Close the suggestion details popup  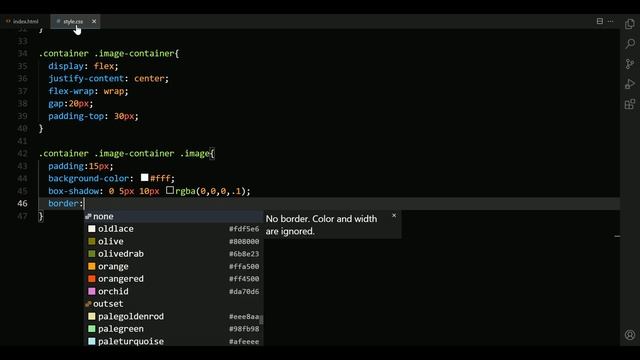point(394,216)
